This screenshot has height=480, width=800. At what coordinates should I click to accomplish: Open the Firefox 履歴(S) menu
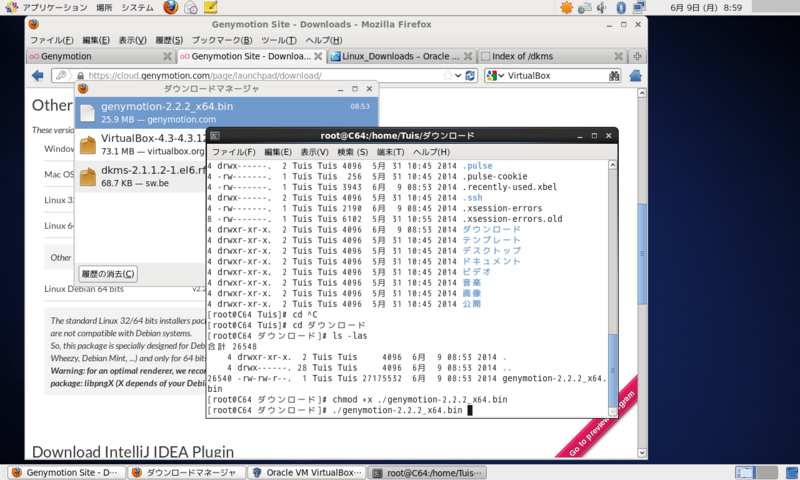pyautogui.click(x=169, y=40)
